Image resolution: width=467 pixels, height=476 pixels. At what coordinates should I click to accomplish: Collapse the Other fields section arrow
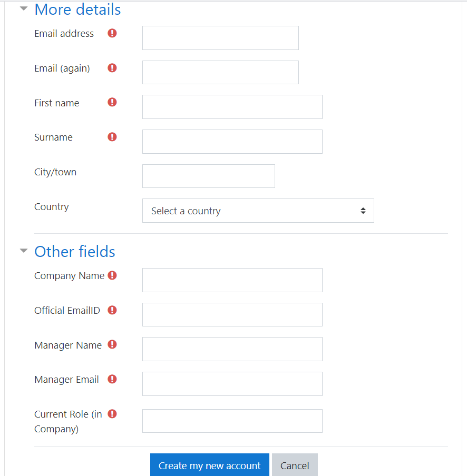24,251
